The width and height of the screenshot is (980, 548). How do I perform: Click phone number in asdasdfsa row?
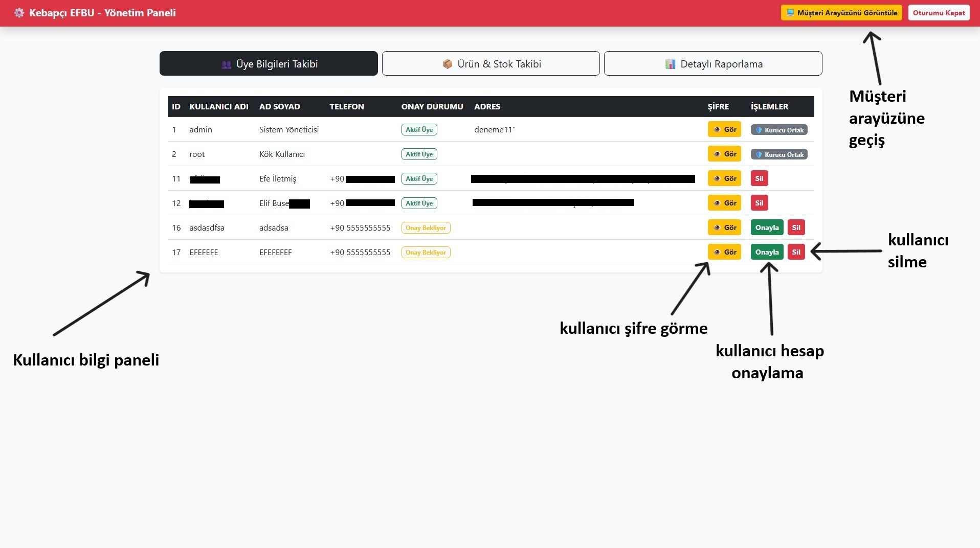pyautogui.click(x=360, y=227)
